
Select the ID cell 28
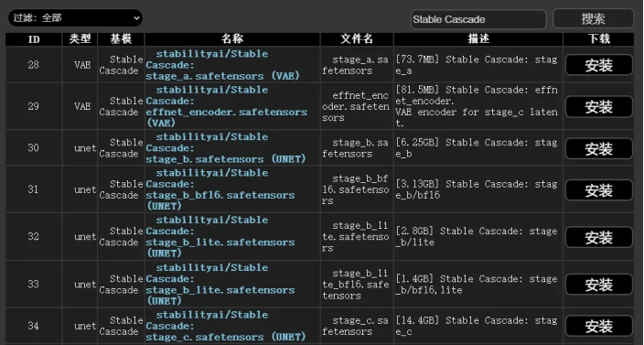(x=34, y=65)
